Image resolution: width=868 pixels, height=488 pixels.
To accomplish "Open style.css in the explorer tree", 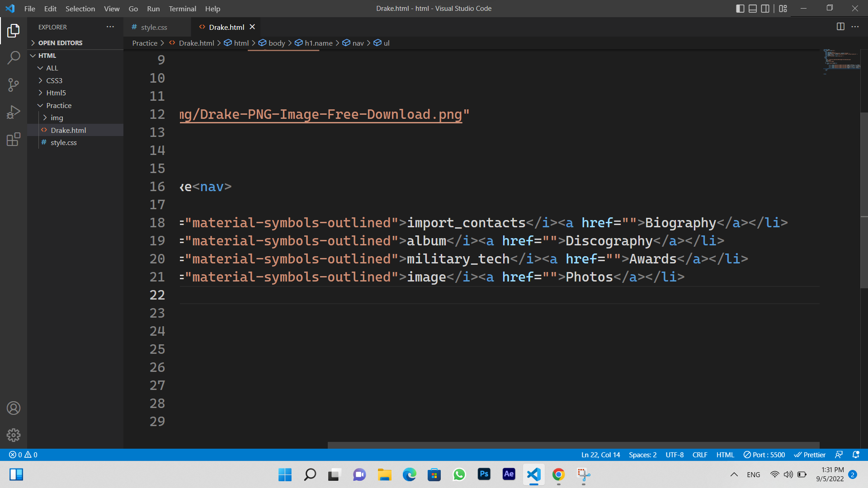I will tap(75, 142).
